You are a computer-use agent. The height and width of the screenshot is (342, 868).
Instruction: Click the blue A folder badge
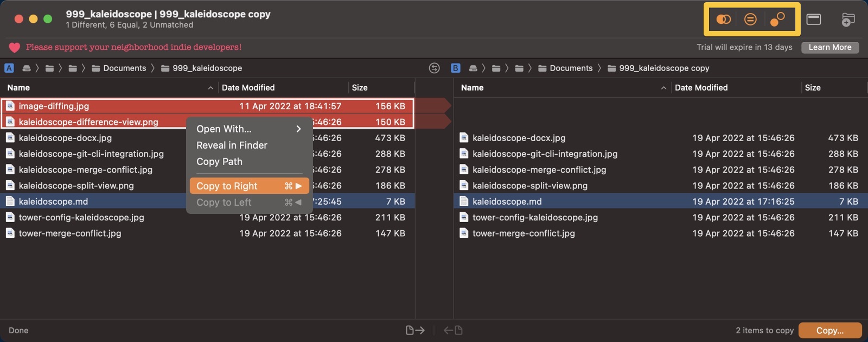(x=9, y=68)
